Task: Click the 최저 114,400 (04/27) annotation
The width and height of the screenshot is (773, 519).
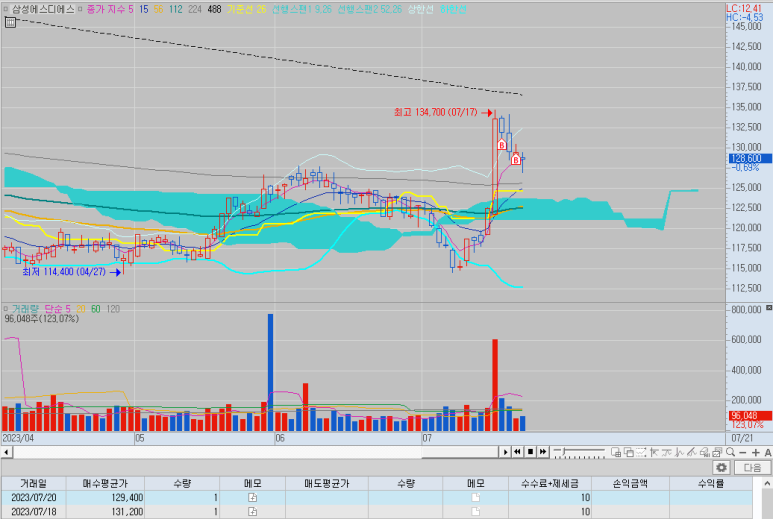Action: point(64,272)
